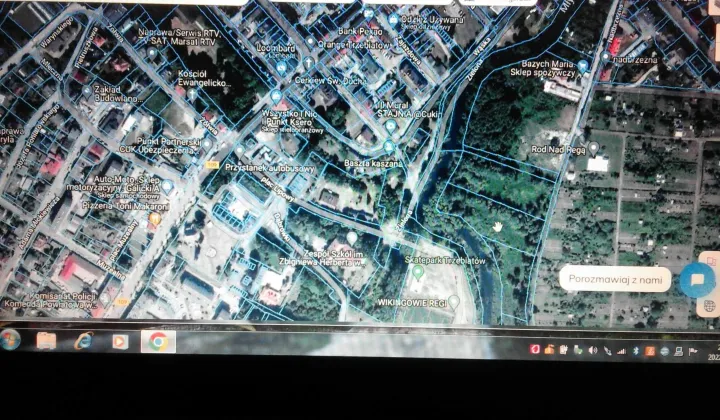
Task: Open the chat bubble icon button
Action: [697, 280]
